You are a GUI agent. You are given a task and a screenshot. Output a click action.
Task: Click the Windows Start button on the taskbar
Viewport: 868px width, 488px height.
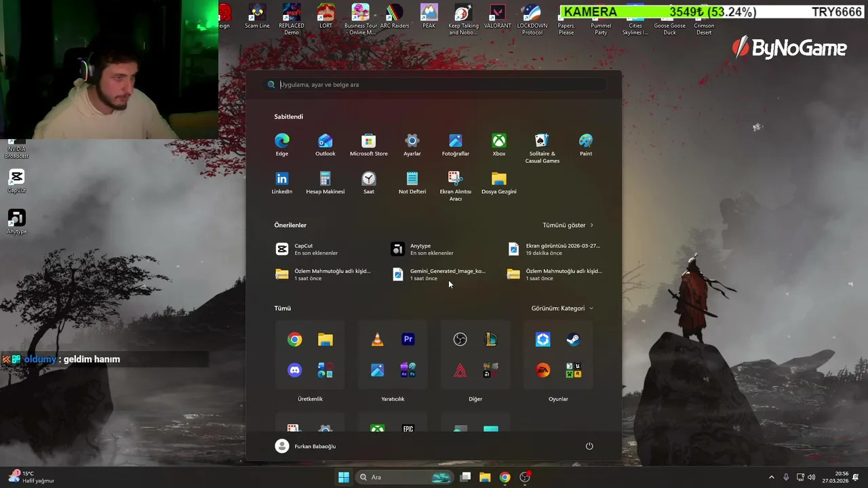[344, 477]
